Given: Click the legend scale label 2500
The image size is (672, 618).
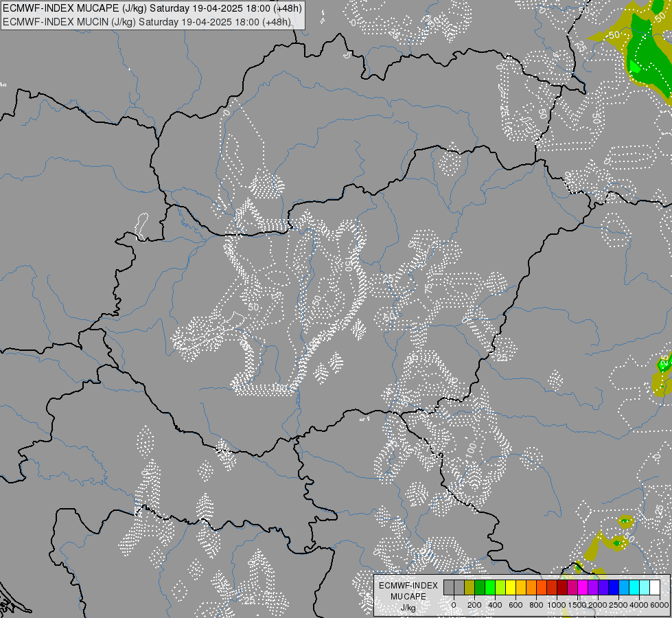Looking at the screenshot, I should [618, 605].
